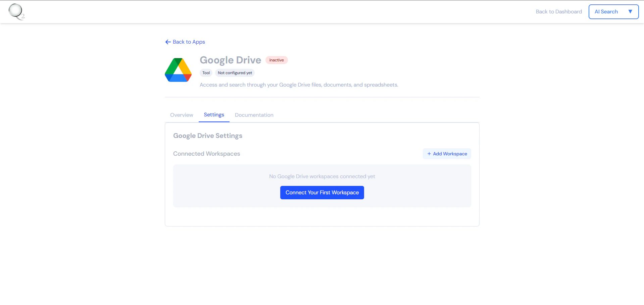Click the Not configured yet badge
Viewport: 644px width, 305px height.
[235, 73]
